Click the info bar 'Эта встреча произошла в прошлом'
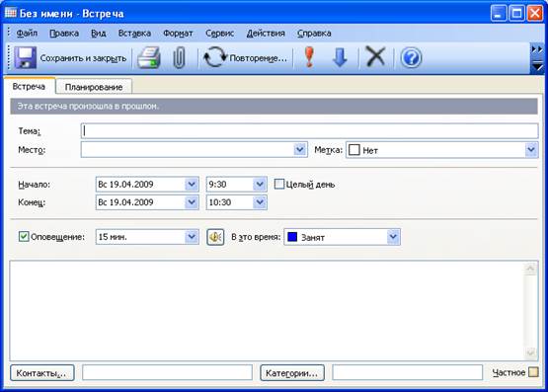The width and height of the screenshot is (548, 392). tap(274, 107)
